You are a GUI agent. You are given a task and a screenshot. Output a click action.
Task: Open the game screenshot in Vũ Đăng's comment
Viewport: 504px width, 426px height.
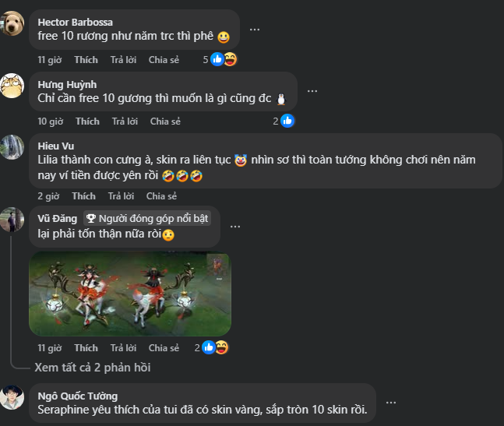[130, 294]
